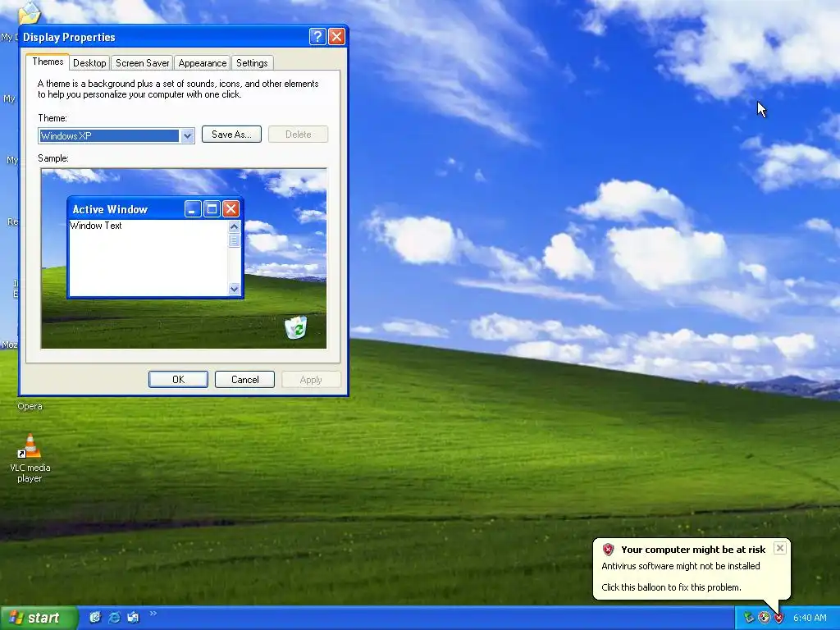Click the round multicolored tray icon
The width and height of the screenshot is (840, 630).
click(x=764, y=618)
